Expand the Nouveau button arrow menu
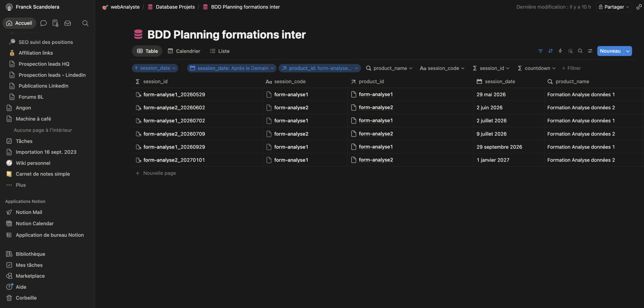 (628, 51)
